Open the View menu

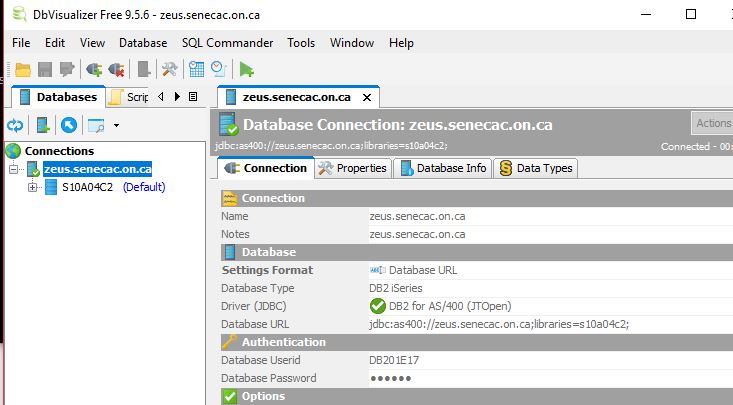point(92,43)
